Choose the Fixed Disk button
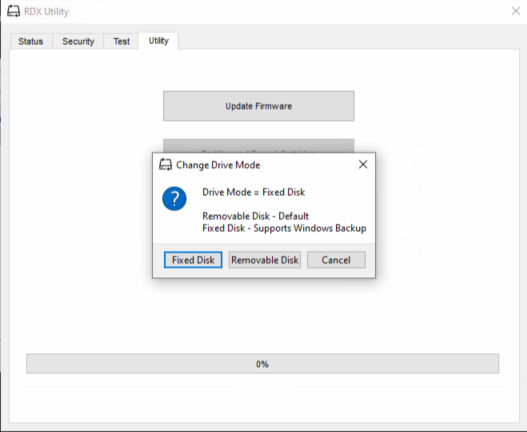 point(193,260)
